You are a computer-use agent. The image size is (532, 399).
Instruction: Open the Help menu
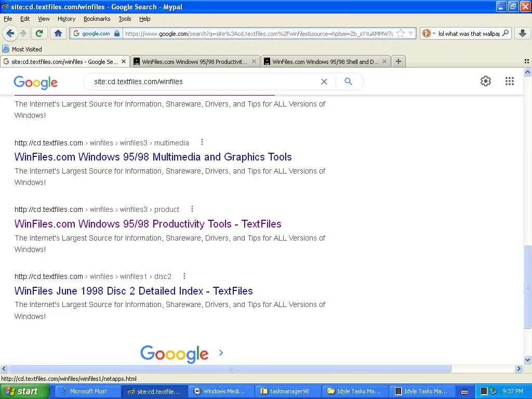coord(144,19)
